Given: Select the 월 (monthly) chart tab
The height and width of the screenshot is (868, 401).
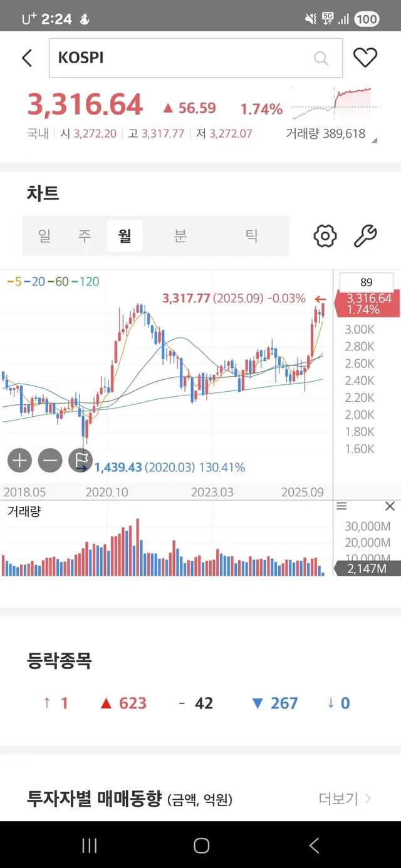Looking at the screenshot, I should tap(125, 236).
